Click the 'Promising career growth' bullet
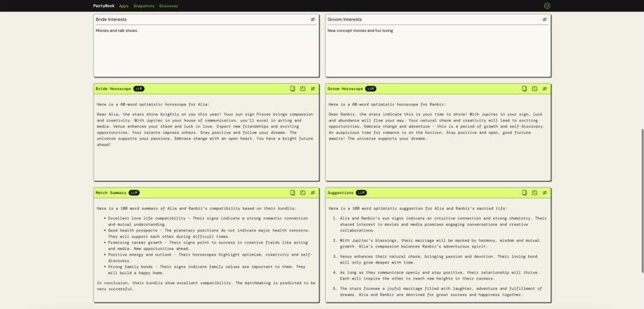This screenshot has width=644, height=309. coord(208,245)
